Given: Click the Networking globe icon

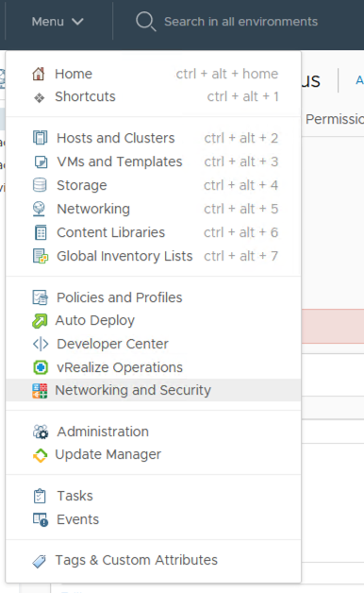Looking at the screenshot, I should pyautogui.click(x=39, y=209).
